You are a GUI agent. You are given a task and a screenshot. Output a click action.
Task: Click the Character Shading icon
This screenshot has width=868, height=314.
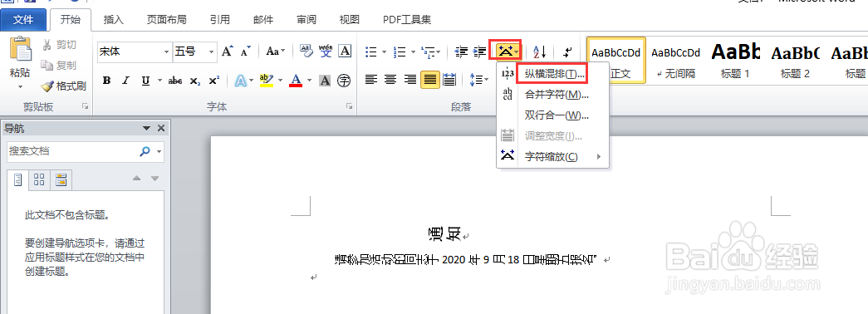(325, 81)
